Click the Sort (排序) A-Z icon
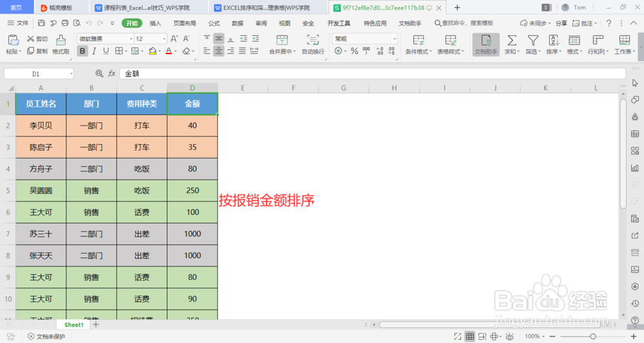644x343 pixels. [x=554, y=40]
